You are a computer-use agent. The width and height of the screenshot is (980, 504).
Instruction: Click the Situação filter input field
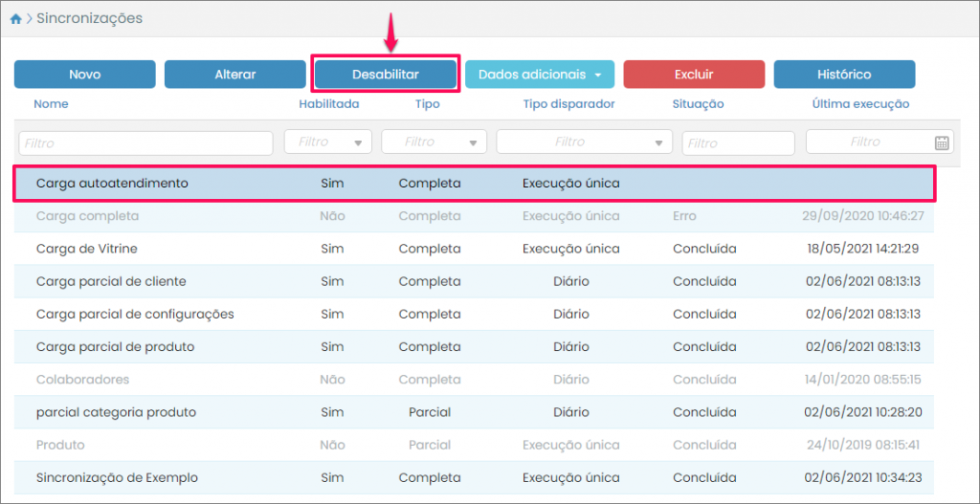(738, 142)
